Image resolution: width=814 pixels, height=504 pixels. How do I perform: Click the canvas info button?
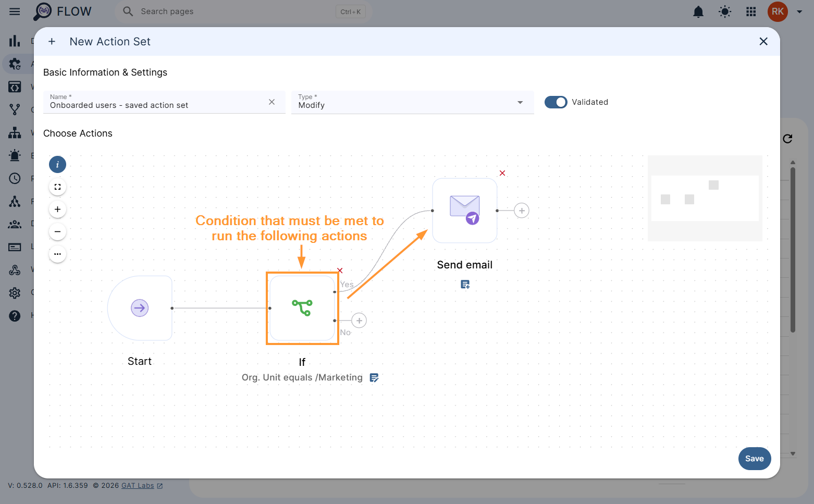tap(57, 165)
